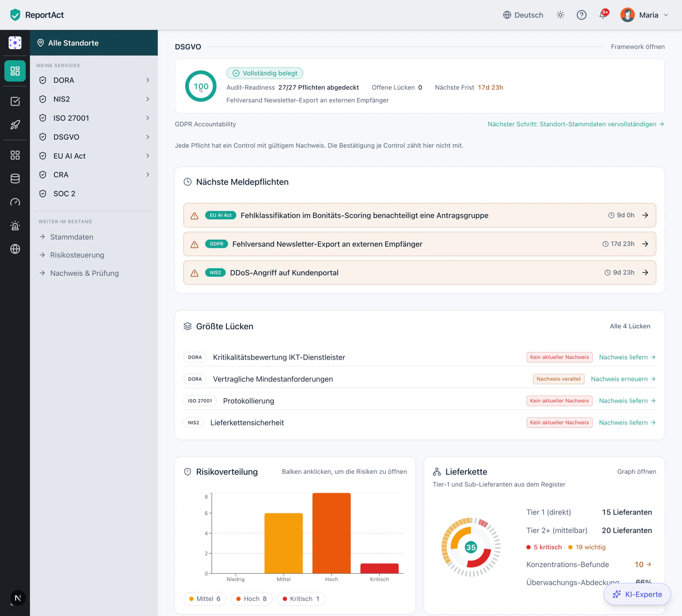Click the orange Hoch bar in chart
Viewport: 682px width, 616px height.
coord(332,533)
